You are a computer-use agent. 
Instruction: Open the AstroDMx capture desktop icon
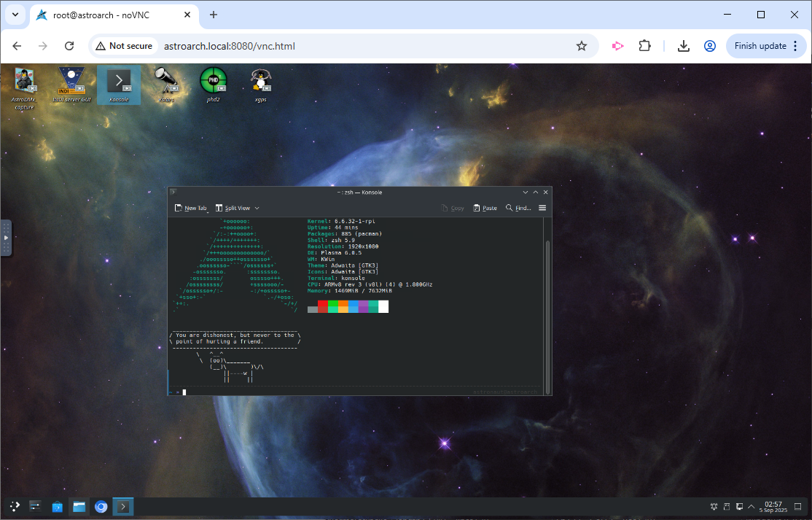[x=24, y=88]
